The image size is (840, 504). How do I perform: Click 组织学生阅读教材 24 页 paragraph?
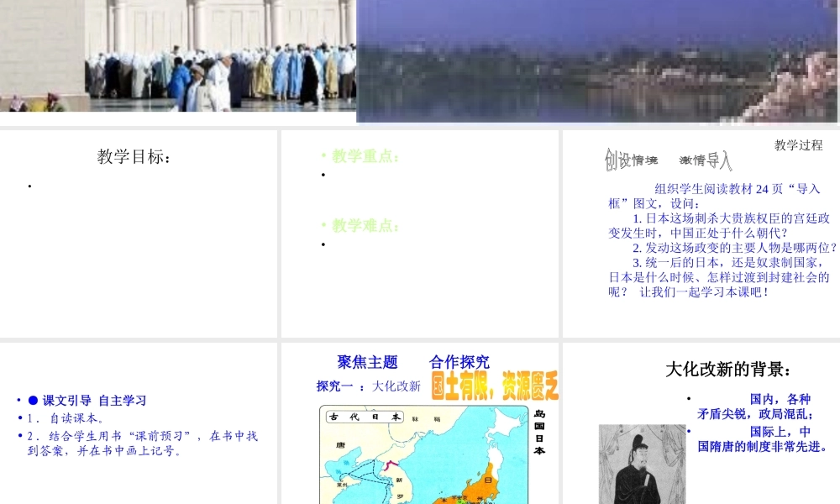pyautogui.click(x=714, y=196)
